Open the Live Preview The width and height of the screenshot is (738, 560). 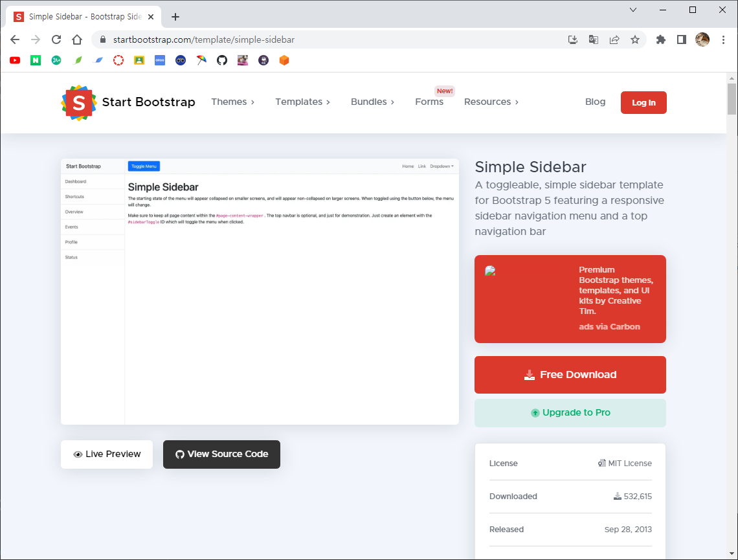(x=107, y=454)
